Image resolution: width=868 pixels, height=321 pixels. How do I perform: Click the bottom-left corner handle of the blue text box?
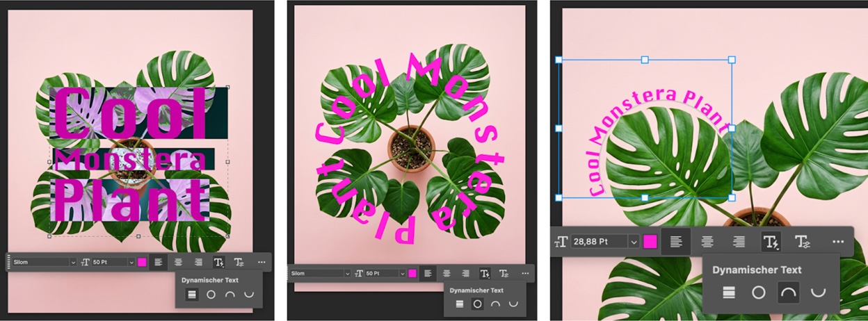point(558,197)
